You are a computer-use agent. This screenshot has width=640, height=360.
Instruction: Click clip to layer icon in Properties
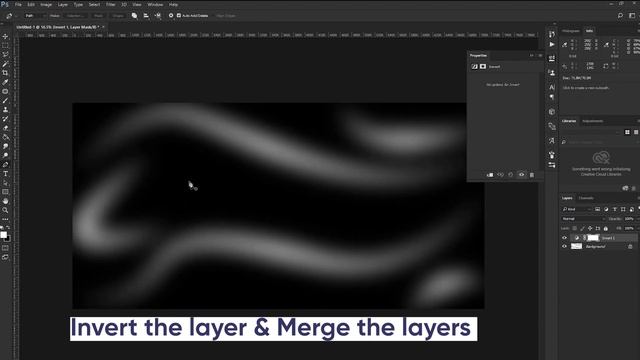pos(490,175)
